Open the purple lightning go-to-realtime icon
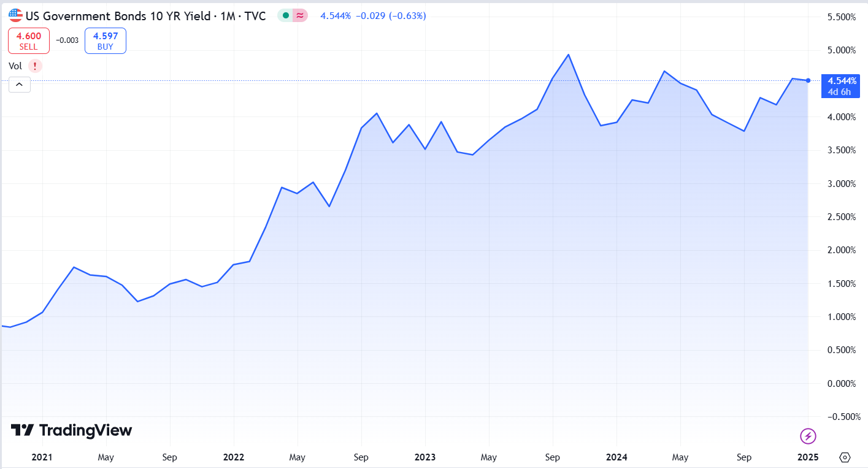The height and width of the screenshot is (469, 868). 808,436
